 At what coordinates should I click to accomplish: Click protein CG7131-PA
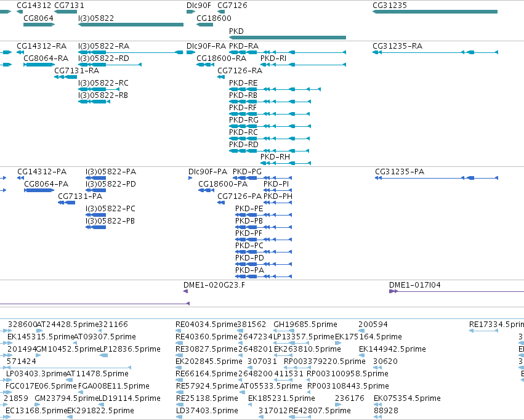click(x=80, y=196)
